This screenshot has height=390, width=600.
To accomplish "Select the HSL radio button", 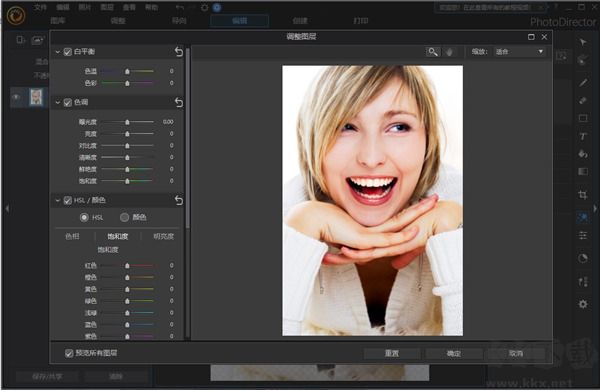I will (84, 217).
